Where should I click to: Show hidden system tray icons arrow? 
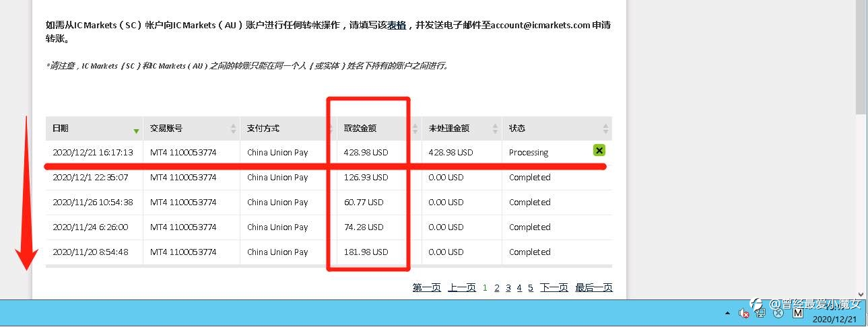(727, 314)
